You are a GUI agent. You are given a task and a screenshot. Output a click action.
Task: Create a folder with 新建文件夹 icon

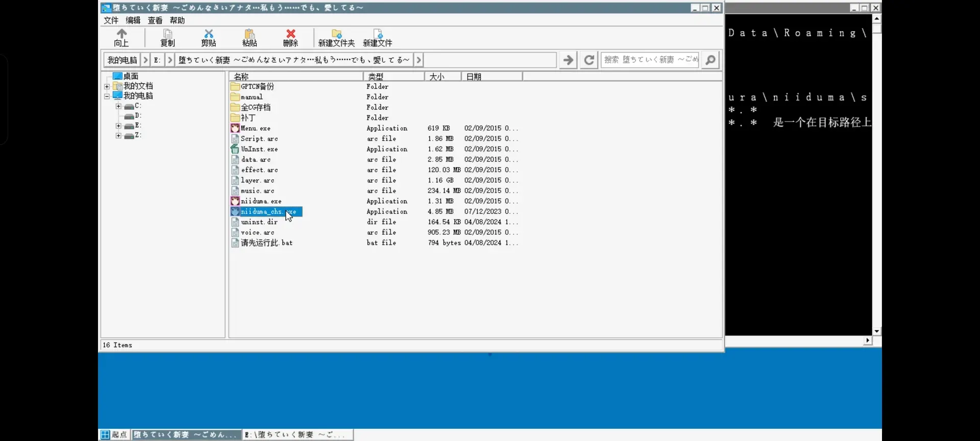coord(336,34)
